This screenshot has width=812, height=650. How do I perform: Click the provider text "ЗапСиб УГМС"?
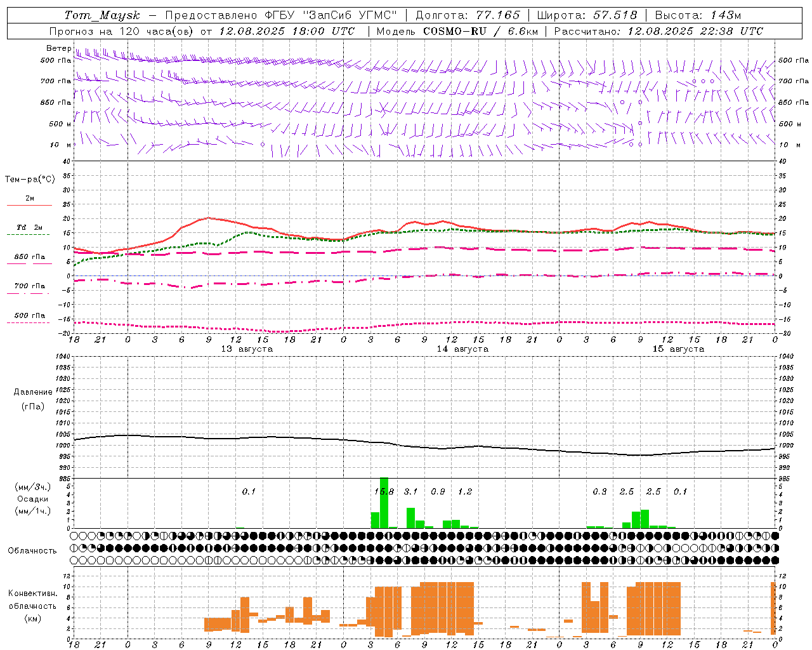tap(351, 15)
